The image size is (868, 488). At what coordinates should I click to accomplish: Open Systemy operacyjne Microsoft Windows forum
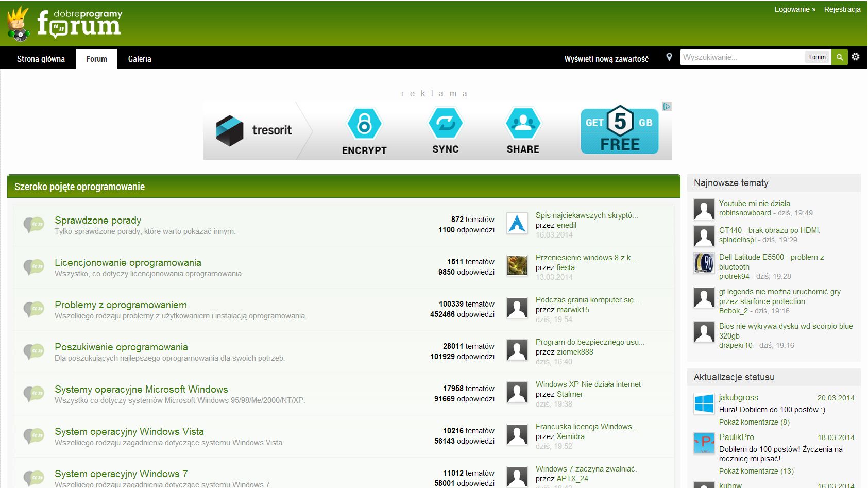141,389
